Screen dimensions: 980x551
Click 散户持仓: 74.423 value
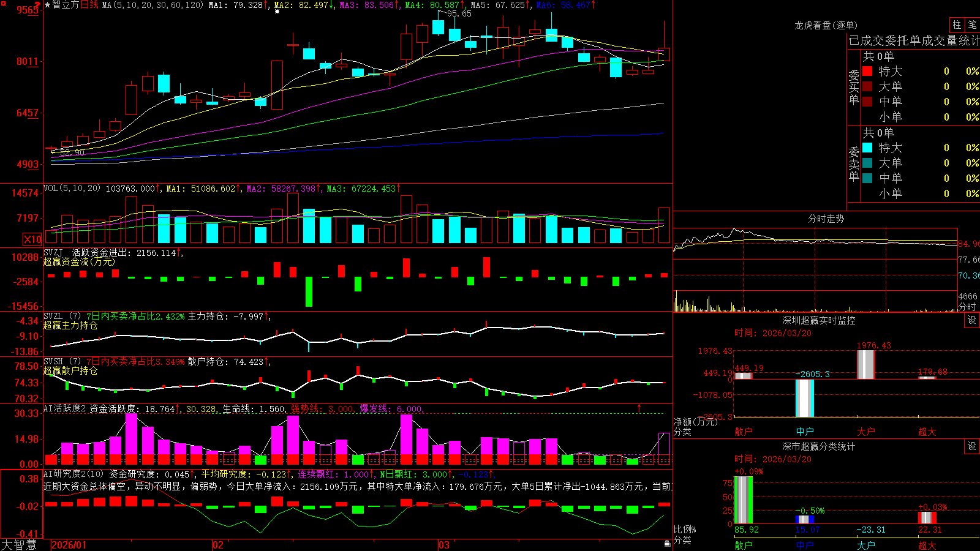point(225,362)
